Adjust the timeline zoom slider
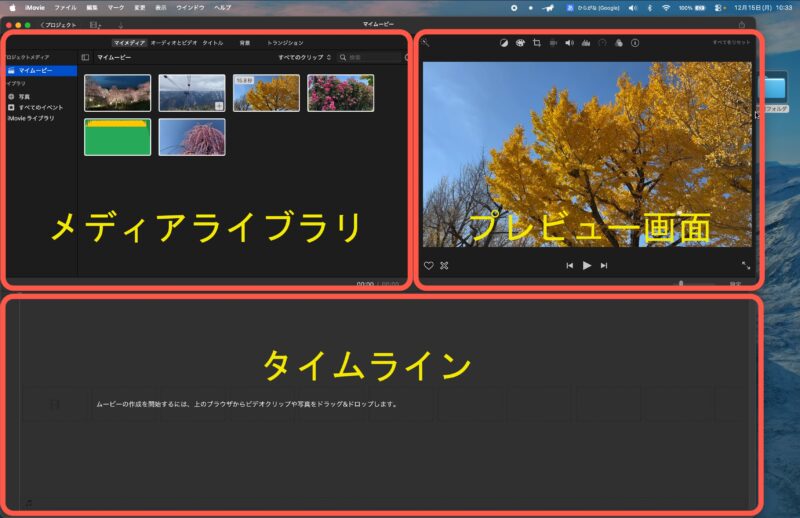The height and width of the screenshot is (518, 800). click(682, 284)
